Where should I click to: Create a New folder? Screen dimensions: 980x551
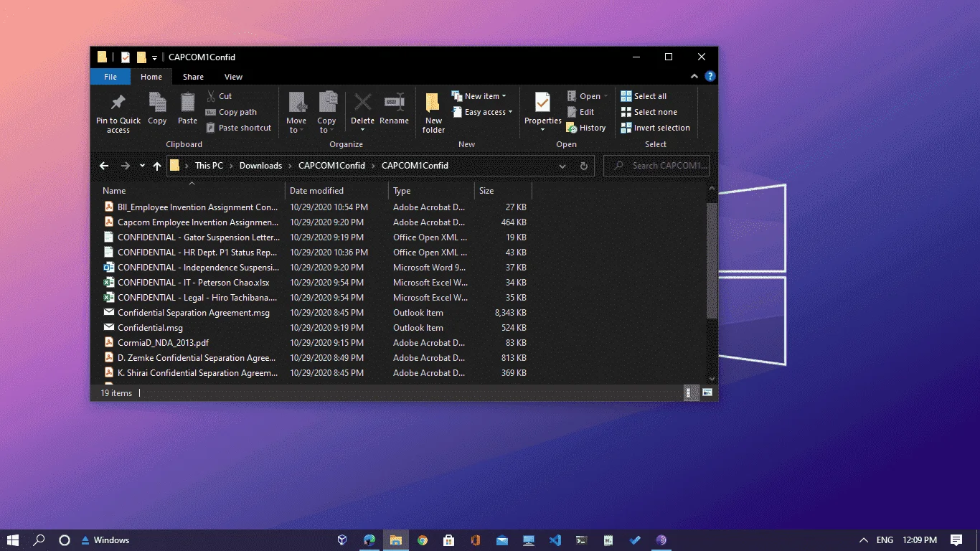point(433,113)
